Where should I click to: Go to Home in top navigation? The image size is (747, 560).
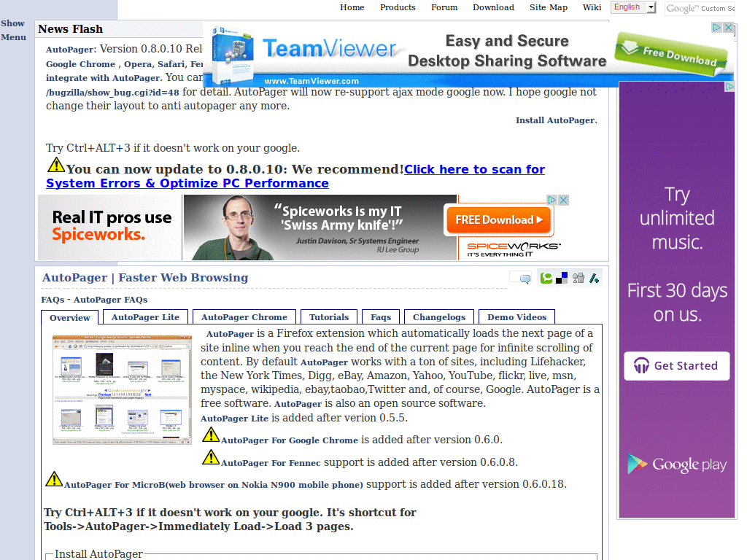pyautogui.click(x=352, y=7)
